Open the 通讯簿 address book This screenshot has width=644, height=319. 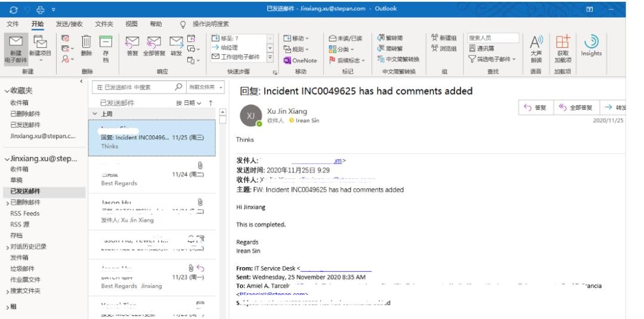482,48
